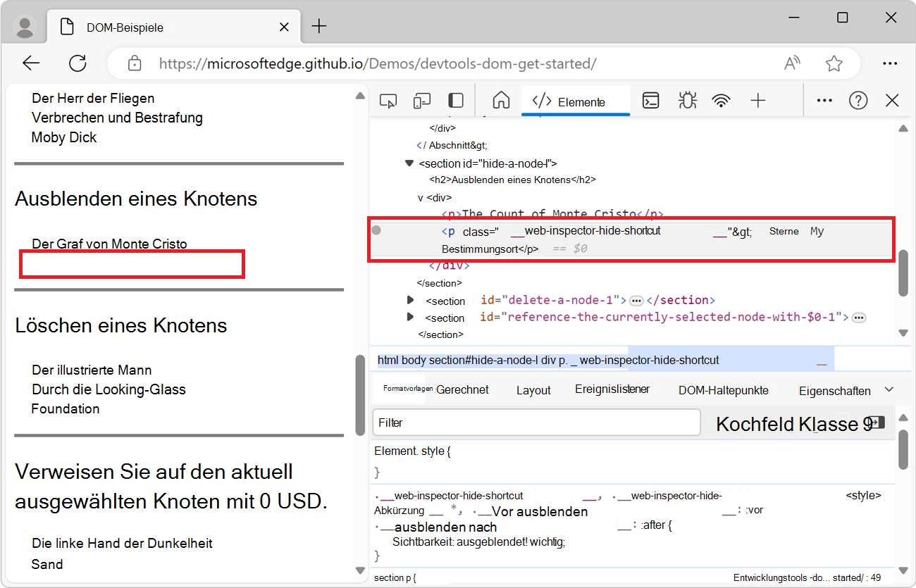This screenshot has width=916, height=588.
Task: Open the Console tool icon
Action: pyautogui.click(x=650, y=100)
